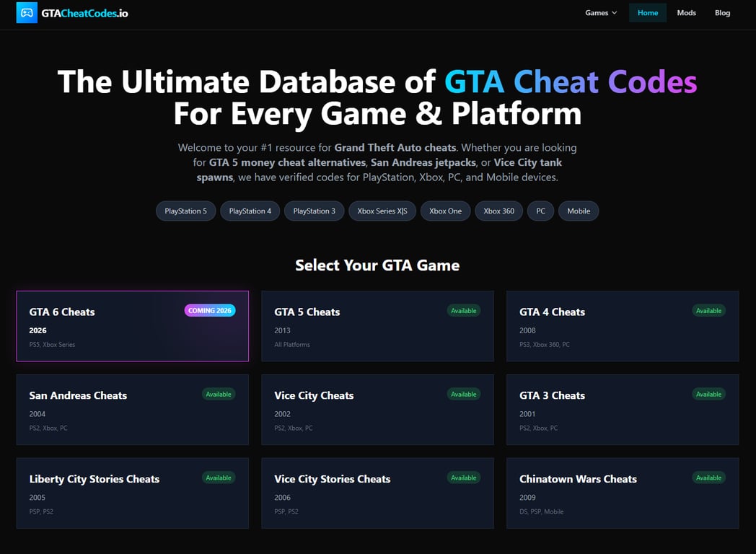This screenshot has width=756, height=554.
Task: Open Chinatown Wars Cheats
Action: click(623, 493)
